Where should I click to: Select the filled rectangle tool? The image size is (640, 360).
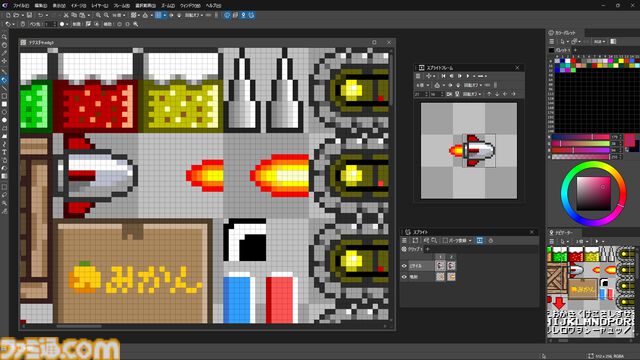coord(4,104)
